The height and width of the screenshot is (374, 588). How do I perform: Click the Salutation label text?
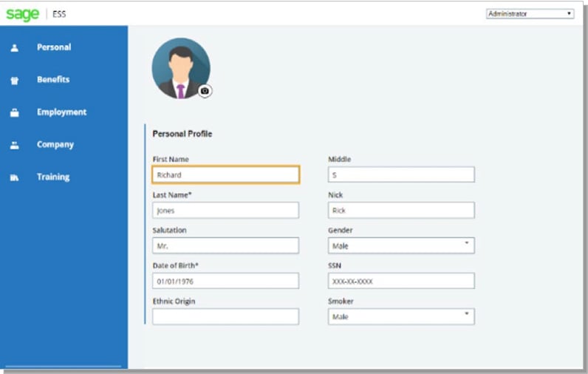169,231
